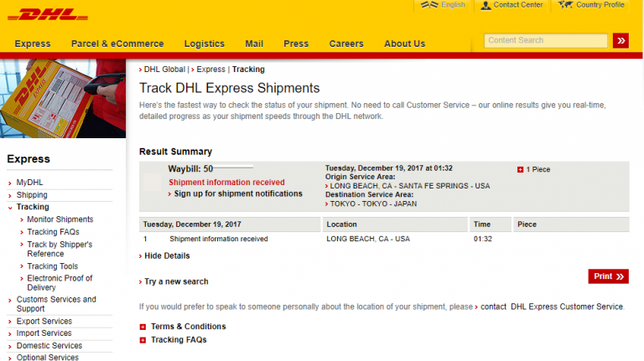Open Monitor Shipments in the sidebar
644x361 pixels.
(x=60, y=219)
